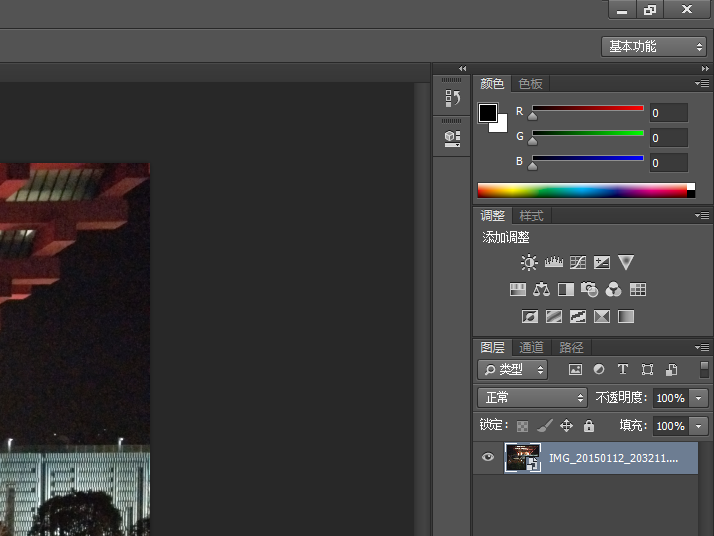Switch to the 色板 tab

pyautogui.click(x=530, y=84)
